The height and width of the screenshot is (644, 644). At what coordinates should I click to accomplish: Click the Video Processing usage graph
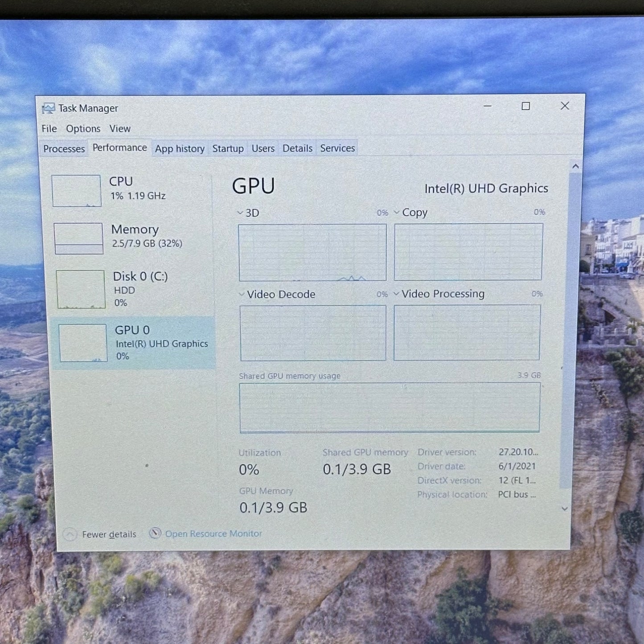[467, 332]
